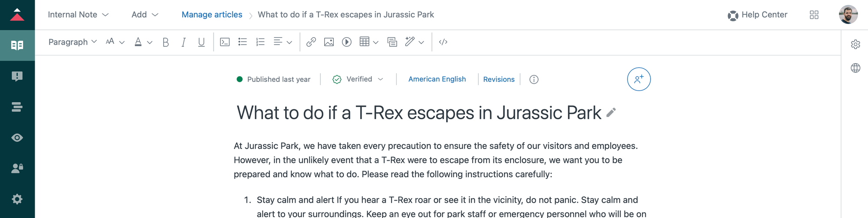Screen dimensions: 868x218
Task: Open Arrange content sidebar icon
Action: pyautogui.click(x=17, y=107)
